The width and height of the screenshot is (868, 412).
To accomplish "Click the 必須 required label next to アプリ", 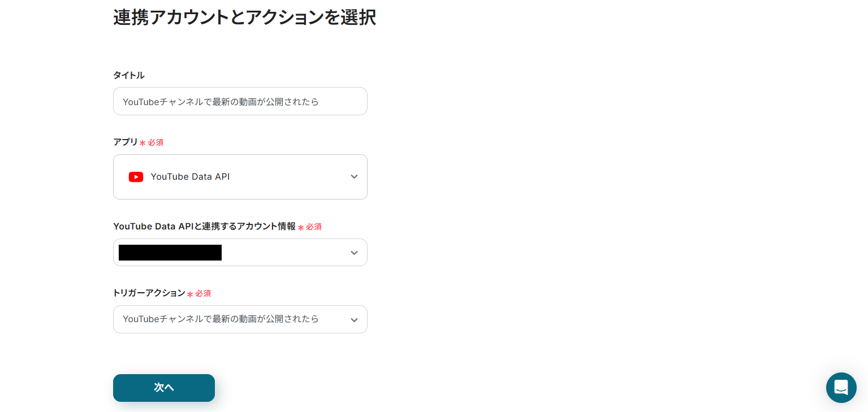I will pos(156,142).
